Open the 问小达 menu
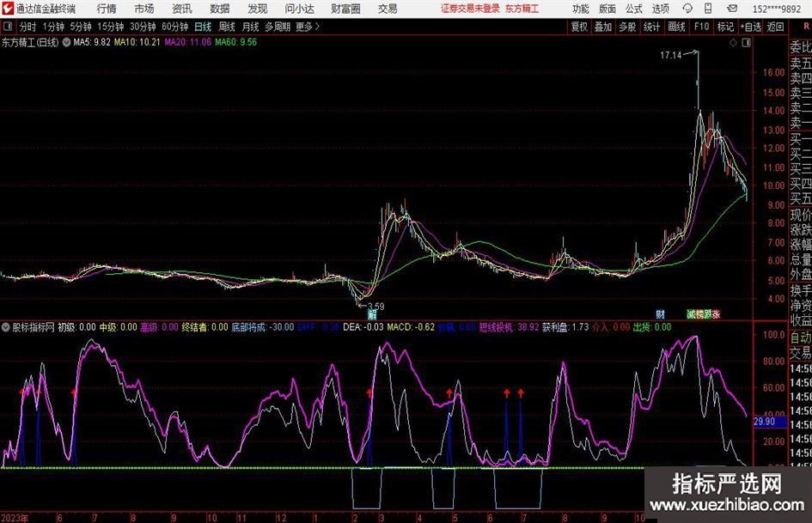 (x=299, y=9)
